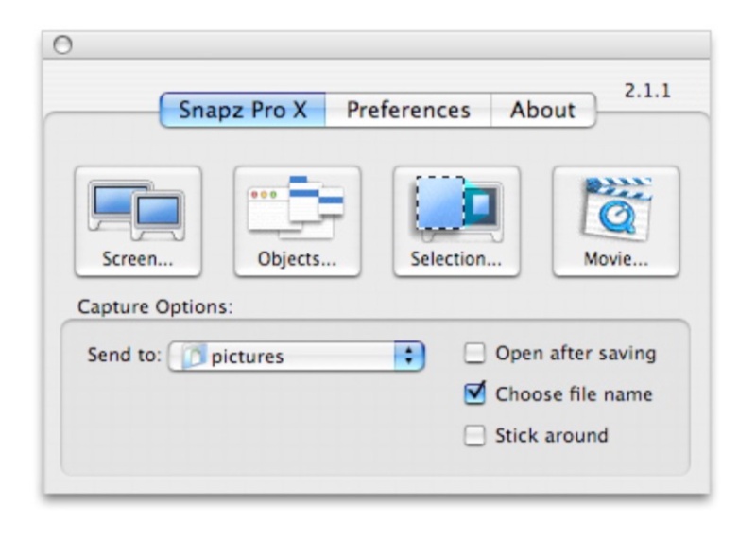Click the overlapping windows Objects icon
Screen dimensions: 756x541
[296, 207]
